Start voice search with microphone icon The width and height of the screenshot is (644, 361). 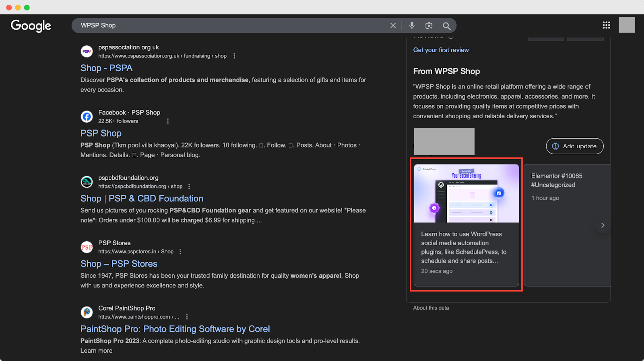tap(412, 25)
